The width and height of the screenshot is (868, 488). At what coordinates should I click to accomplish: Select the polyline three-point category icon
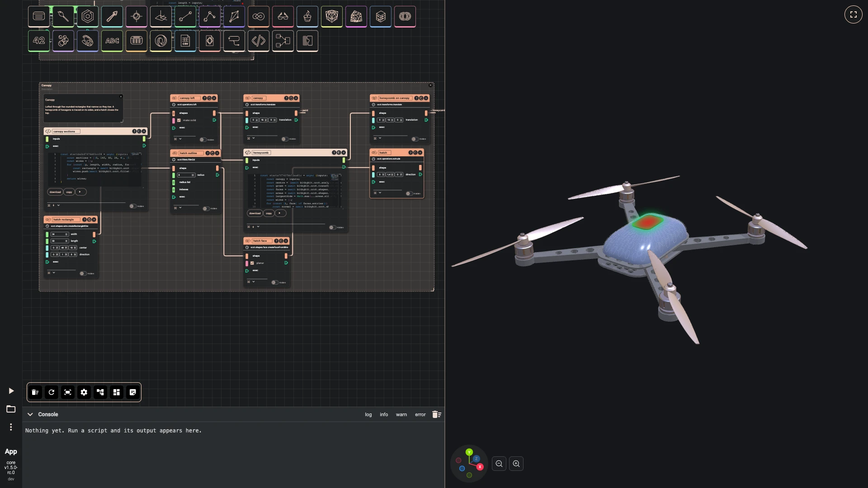tap(210, 17)
